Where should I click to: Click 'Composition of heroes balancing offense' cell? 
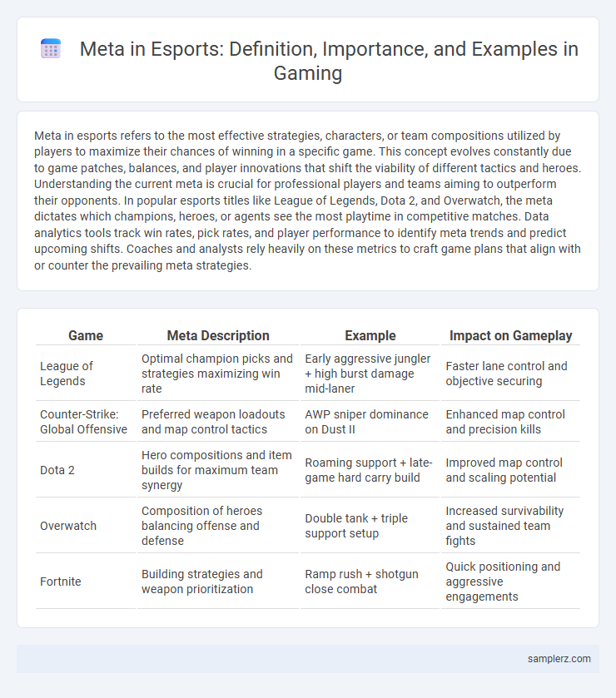pos(218,526)
